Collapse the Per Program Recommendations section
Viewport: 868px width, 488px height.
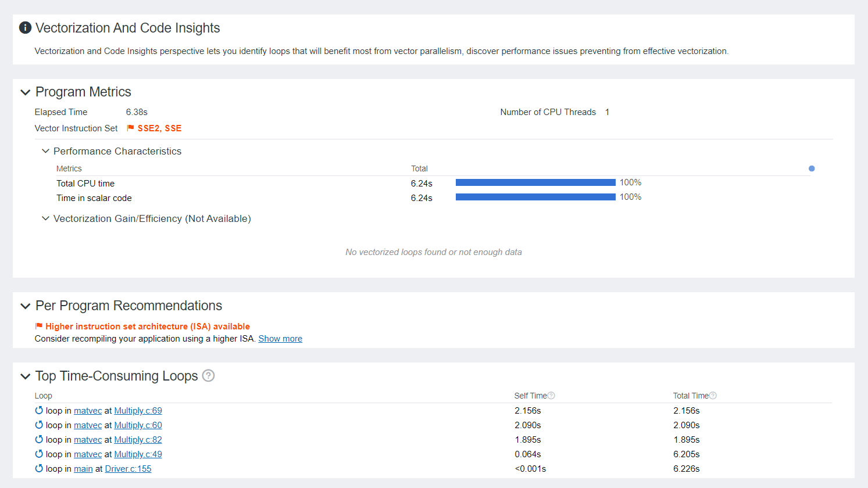(x=25, y=306)
